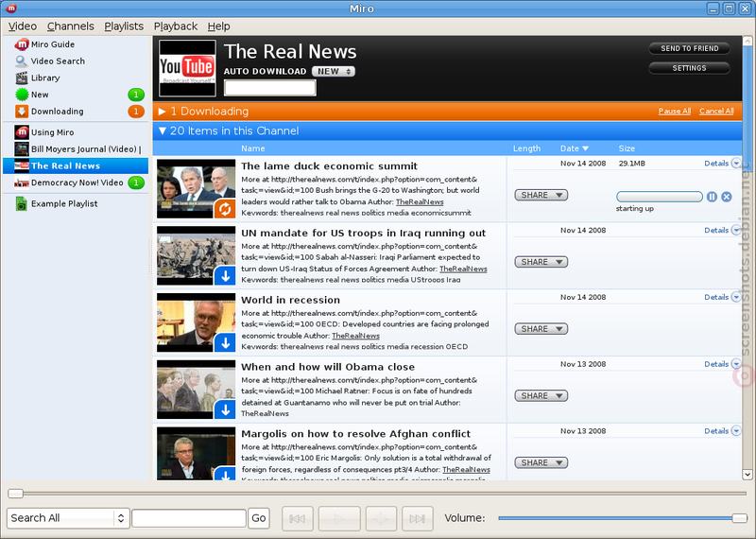Download the UN mandate video via blue arrow
This screenshot has width=756, height=539.
(225, 275)
